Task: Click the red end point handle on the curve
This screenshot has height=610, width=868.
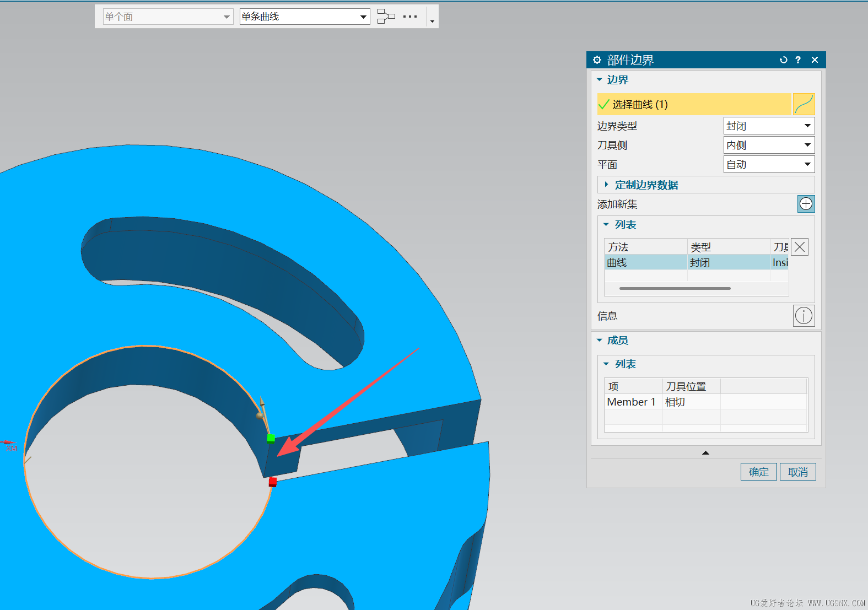Action: point(272,482)
